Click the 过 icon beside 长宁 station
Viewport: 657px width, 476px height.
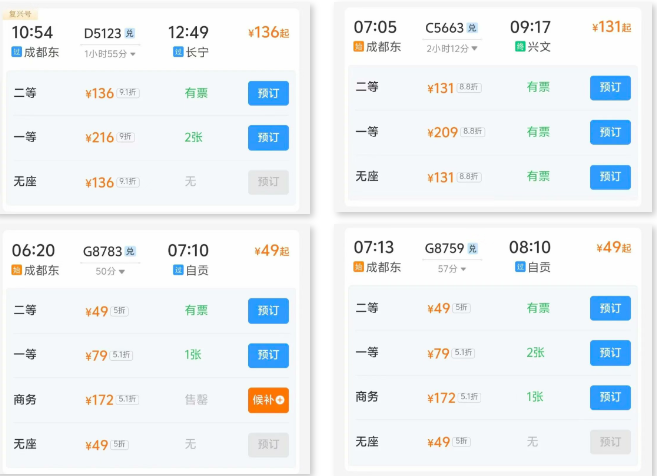(x=178, y=52)
